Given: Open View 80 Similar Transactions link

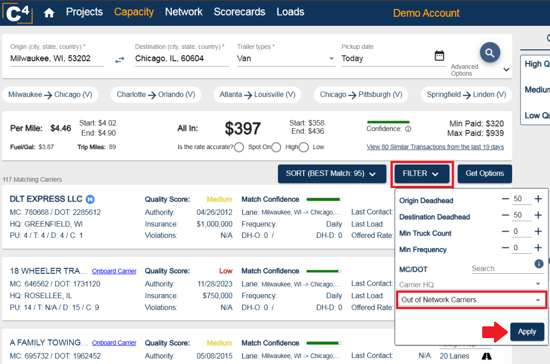Looking at the screenshot, I should click(435, 147).
